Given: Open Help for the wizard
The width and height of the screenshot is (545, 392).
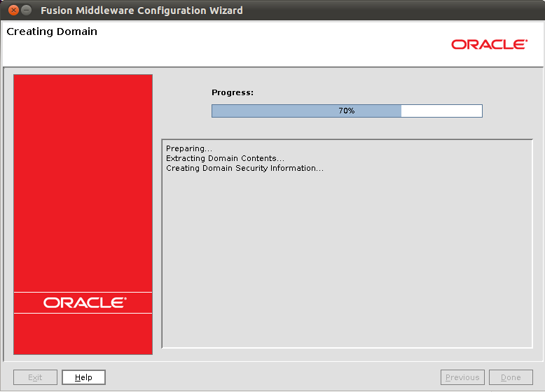Looking at the screenshot, I should coord(83,377).
